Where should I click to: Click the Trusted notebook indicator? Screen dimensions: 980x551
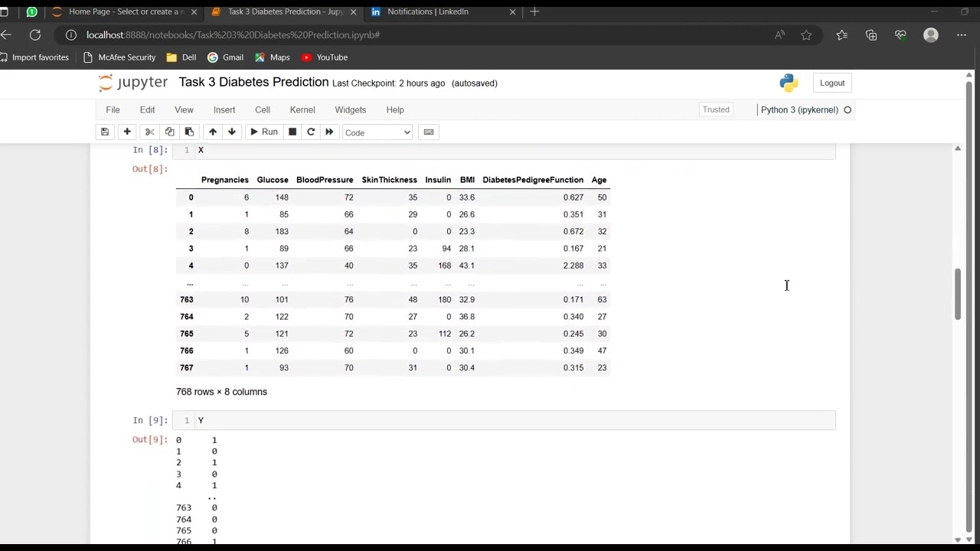[x=716, y=109]
